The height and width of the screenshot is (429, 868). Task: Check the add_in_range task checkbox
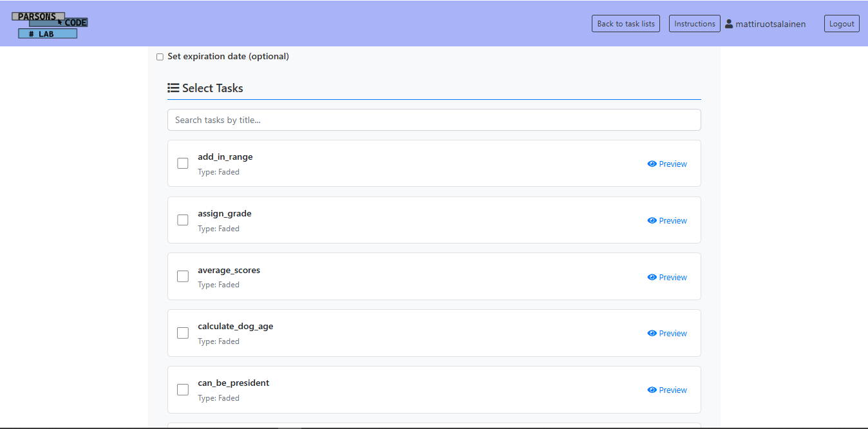(183, 163)
